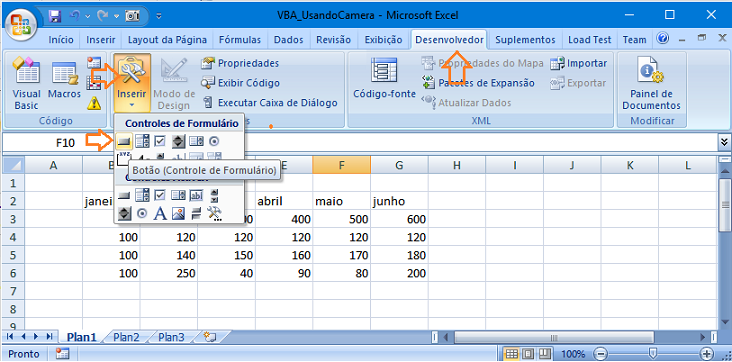Open the Revisão tab
732x362 pixels.
pyautogui.click(x=333, y=40)
